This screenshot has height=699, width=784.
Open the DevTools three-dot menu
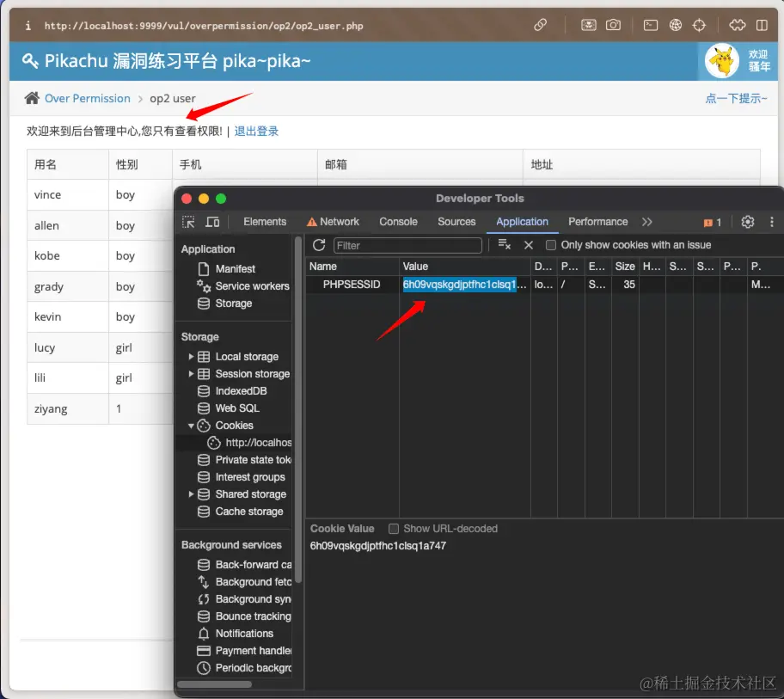(771, 222)
